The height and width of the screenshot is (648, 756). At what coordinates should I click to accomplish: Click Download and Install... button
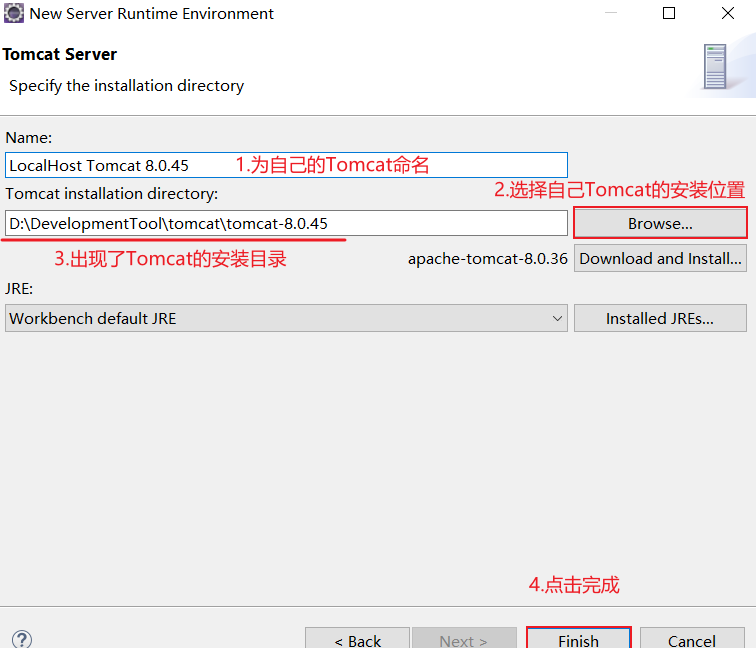click(660, 258)
